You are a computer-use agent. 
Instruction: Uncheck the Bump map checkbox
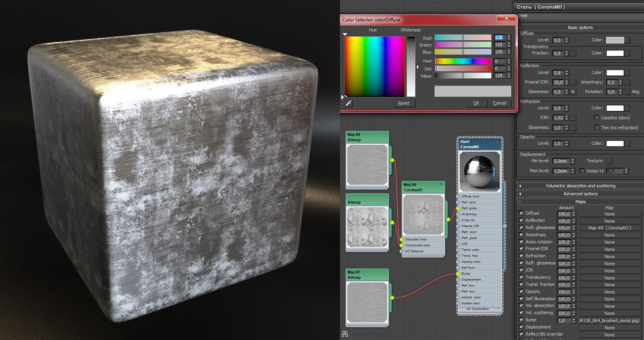tap(521, 320)
